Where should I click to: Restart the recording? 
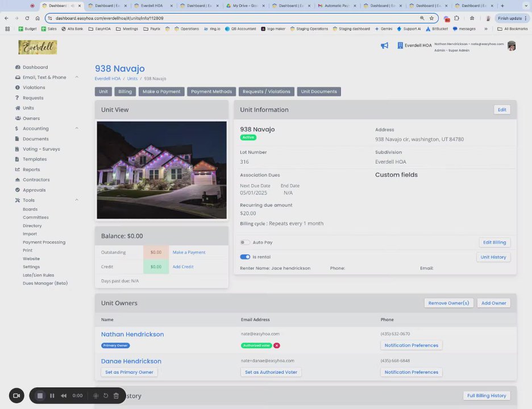[106, 396]
